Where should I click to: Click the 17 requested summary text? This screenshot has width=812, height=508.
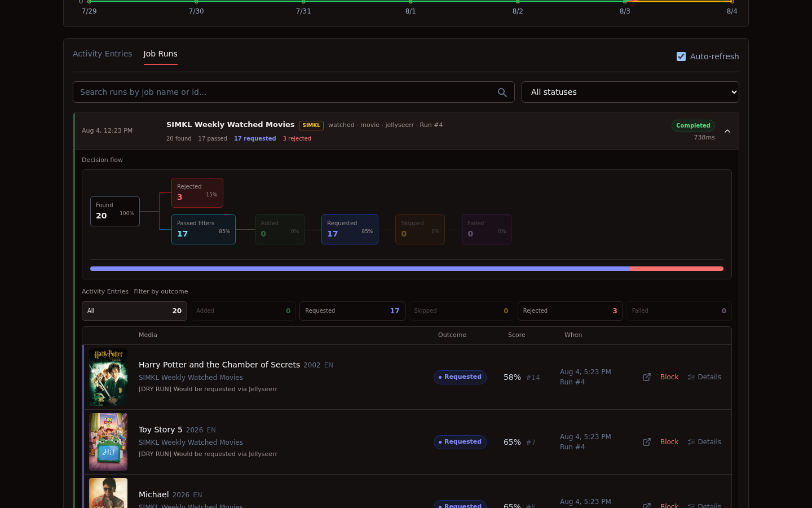click(x=255, y=138)
